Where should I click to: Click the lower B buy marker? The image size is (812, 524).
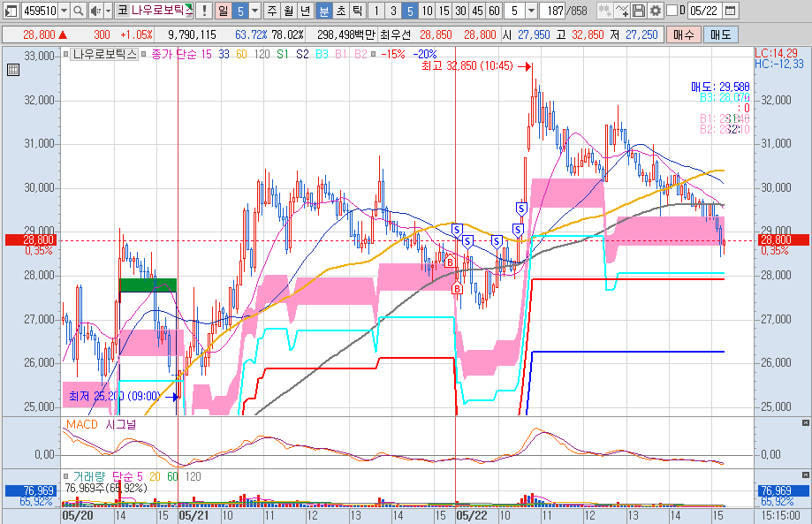457,289
